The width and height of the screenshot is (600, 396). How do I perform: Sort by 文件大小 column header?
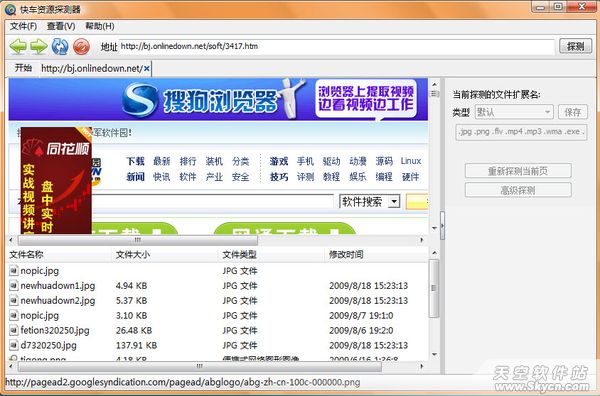(x=165, y=254)
